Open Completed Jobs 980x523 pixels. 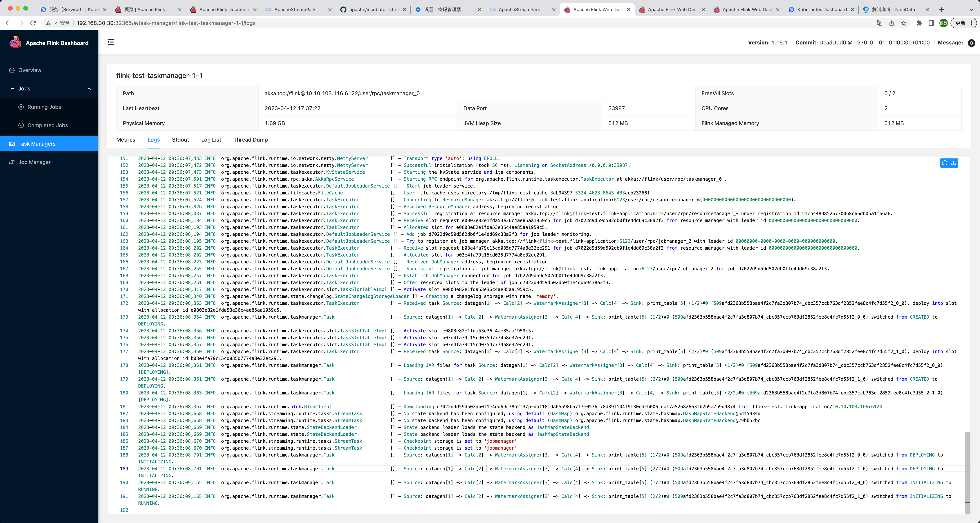point(49,125)
